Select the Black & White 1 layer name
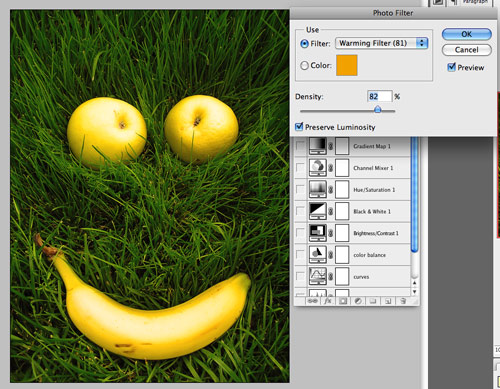500x389 pixels. click(372, 211)
